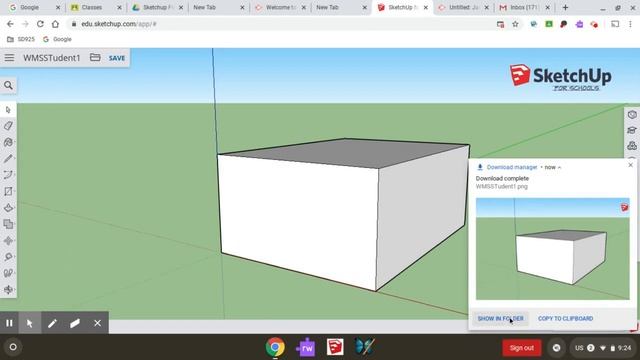The width and height of the screenshot is (640, 360).
Task: Click the Sign out button
Action: (522, 348)
